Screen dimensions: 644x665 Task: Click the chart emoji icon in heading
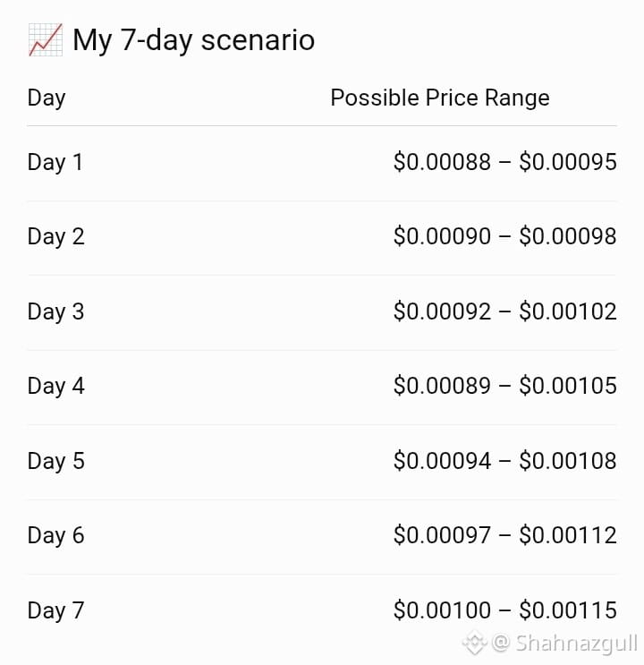click(x=46, y=40)
